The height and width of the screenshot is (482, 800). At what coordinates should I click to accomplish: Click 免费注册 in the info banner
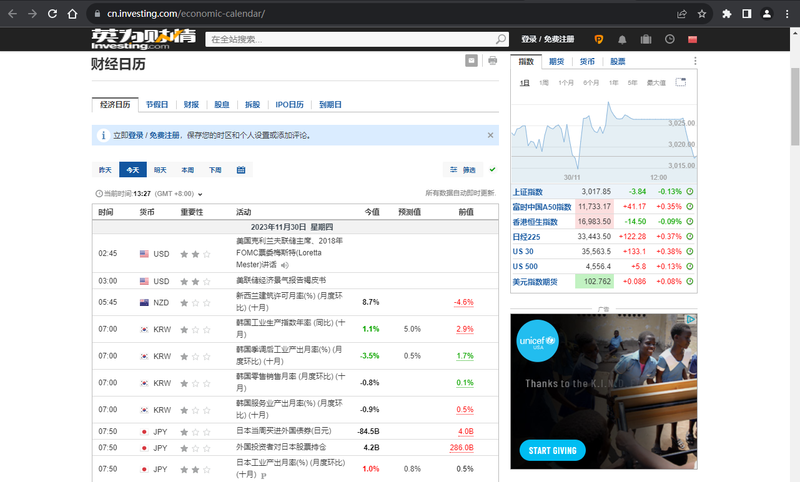coord(164,135)
